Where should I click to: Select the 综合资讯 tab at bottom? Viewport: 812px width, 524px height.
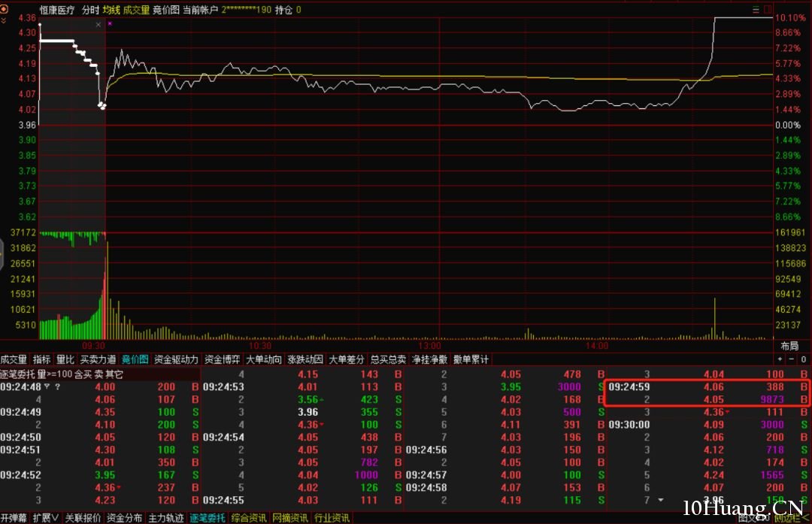click(248, 518)
